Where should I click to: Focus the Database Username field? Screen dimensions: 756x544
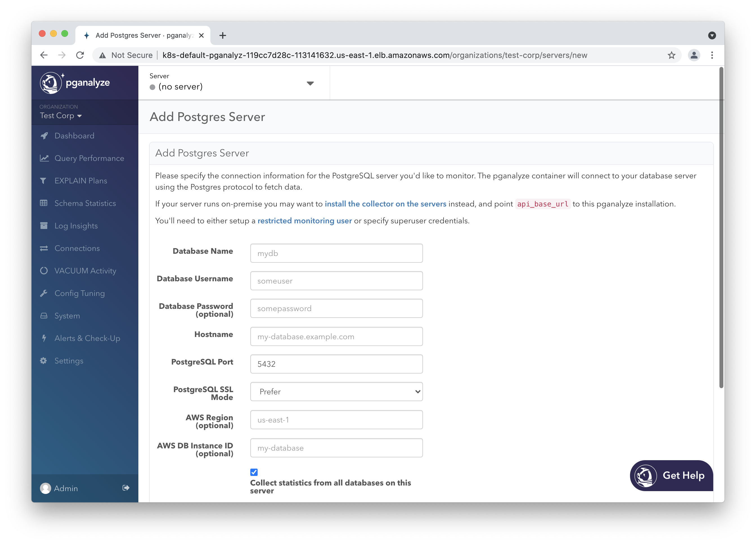336,281
